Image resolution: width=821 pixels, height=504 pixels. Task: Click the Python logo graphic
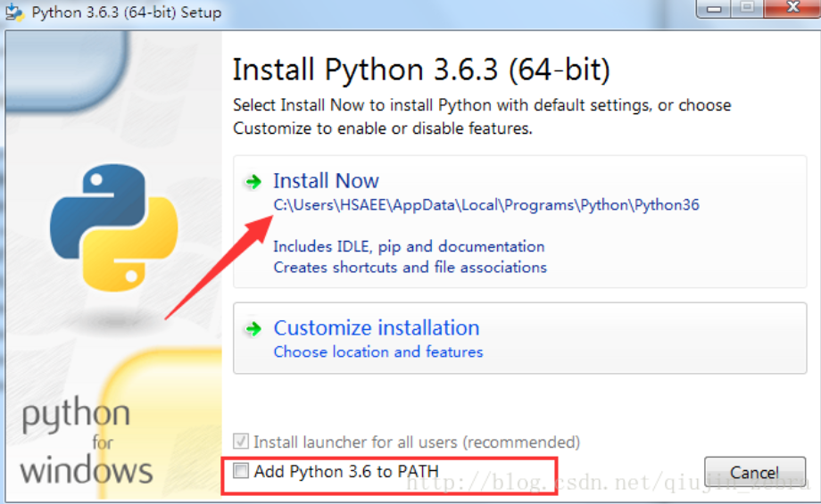pos(114,227)
